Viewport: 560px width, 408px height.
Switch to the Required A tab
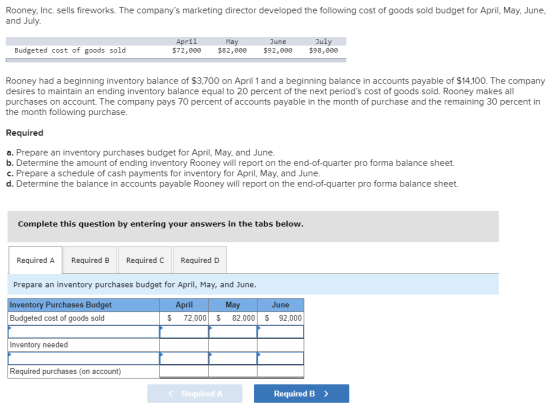pyautogui.click(x=35, y=260)
